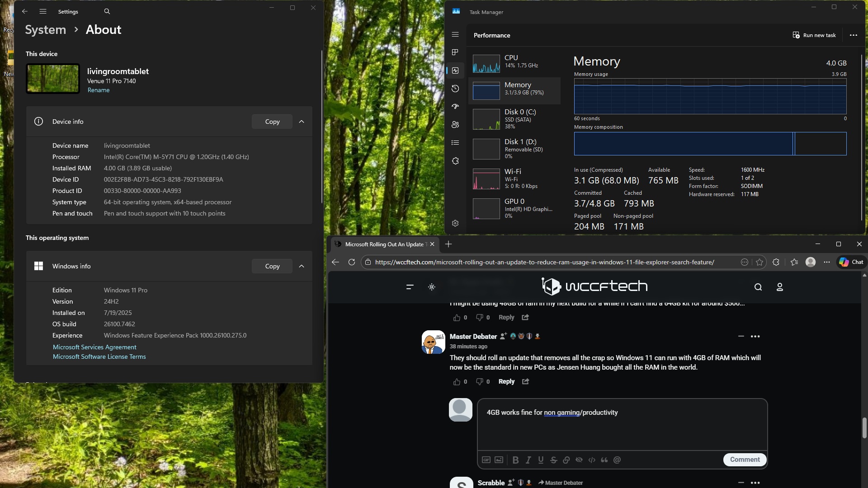Screen dimensions: 868x488
Task: Open Microsoft Services Agreement link
Action: pyautogui.click(x=94, y=347)
